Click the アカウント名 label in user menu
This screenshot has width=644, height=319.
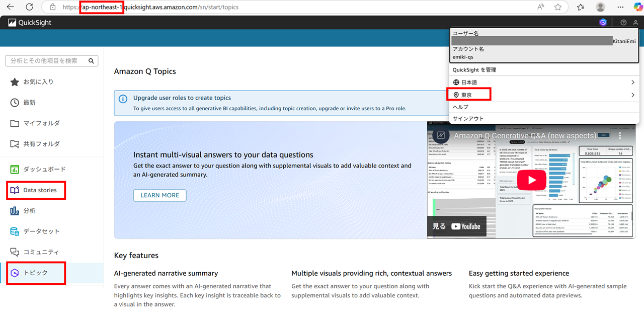tap(468, 49)
